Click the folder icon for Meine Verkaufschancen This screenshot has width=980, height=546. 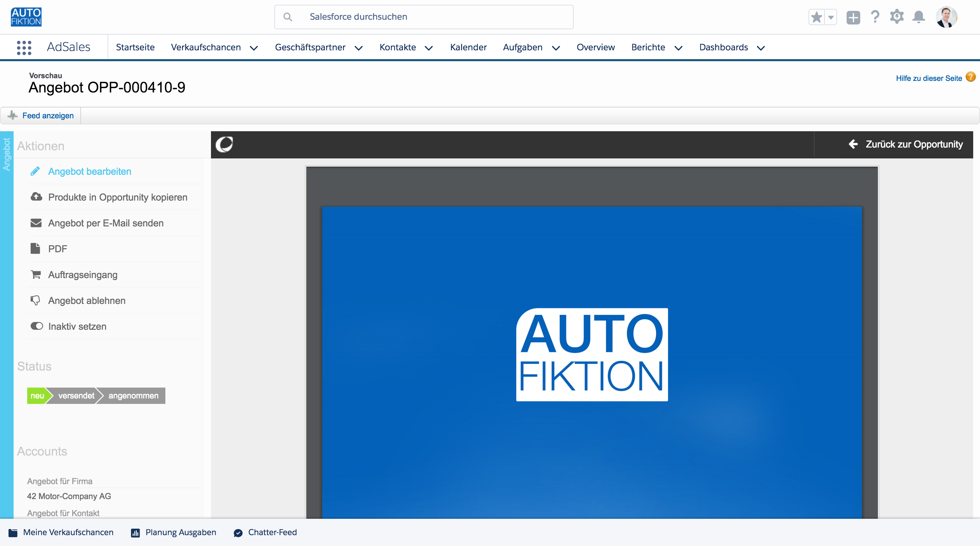pos(13,533)
